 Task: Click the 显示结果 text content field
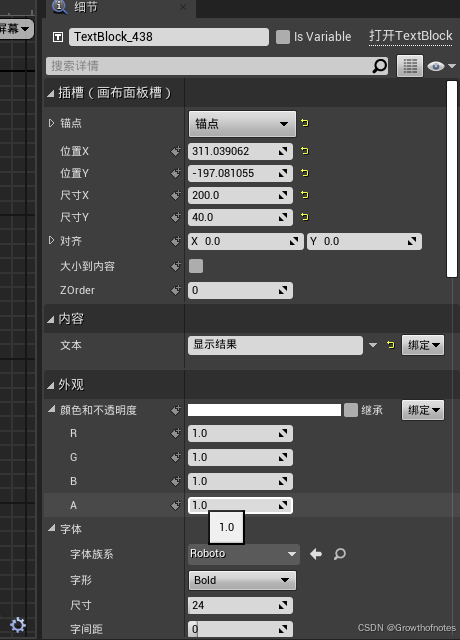[x=275, y=345]
